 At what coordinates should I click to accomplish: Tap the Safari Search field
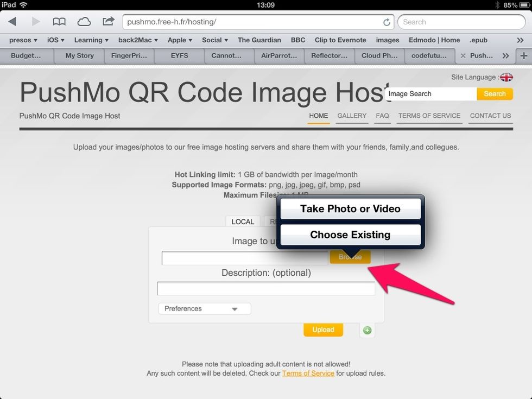click(461, 22)
